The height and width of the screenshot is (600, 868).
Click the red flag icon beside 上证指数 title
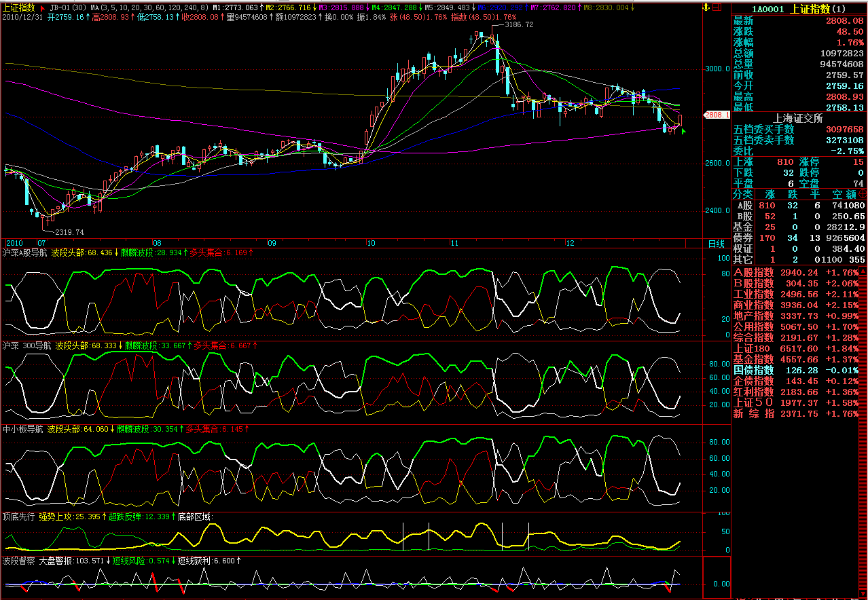pos(43,7)
